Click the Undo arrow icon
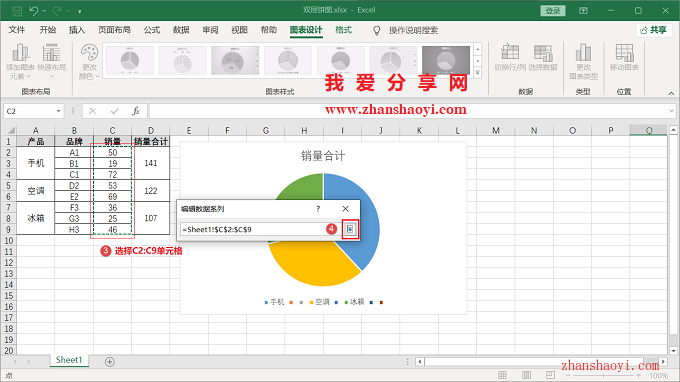Viewport: 680px width, 382px height. [33, 10]
